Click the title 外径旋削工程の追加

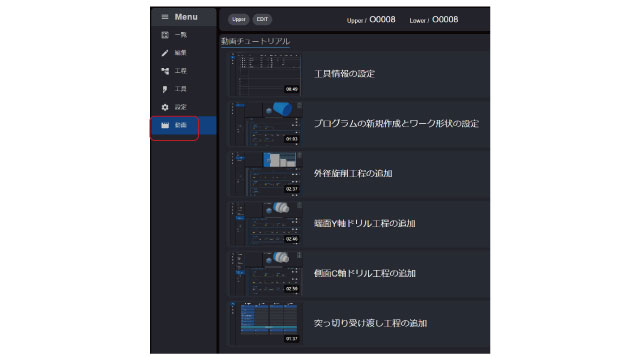coord(353,173)
